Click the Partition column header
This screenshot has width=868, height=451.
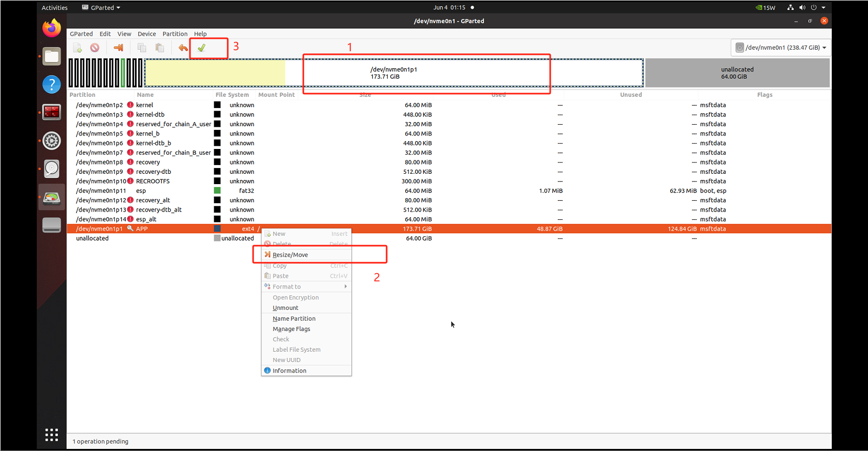tap(82, 95)
